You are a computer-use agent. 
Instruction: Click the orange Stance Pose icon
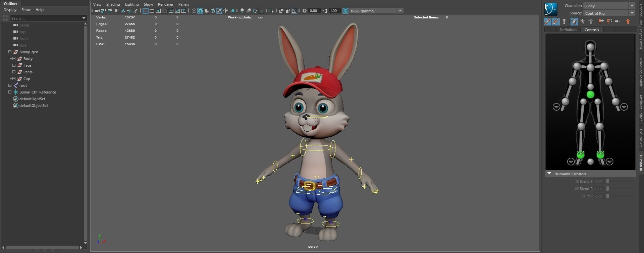(x=628, y=21)
